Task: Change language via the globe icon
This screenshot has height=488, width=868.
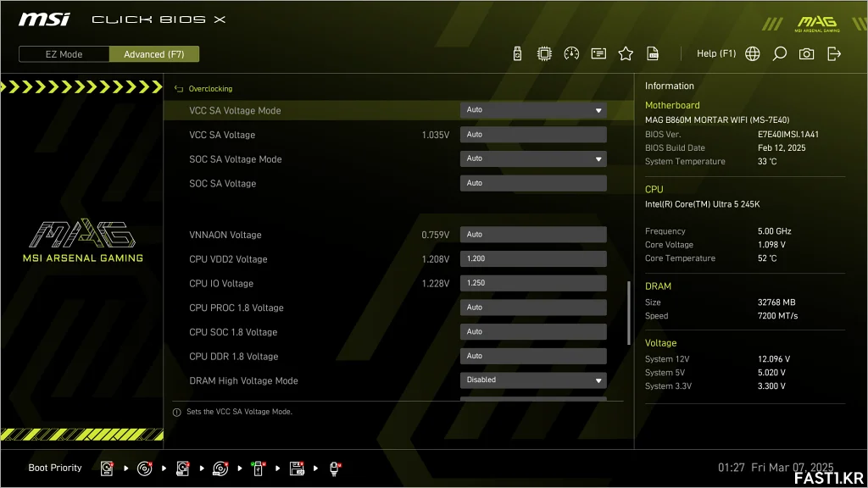Action: click(x=753, y=53)
